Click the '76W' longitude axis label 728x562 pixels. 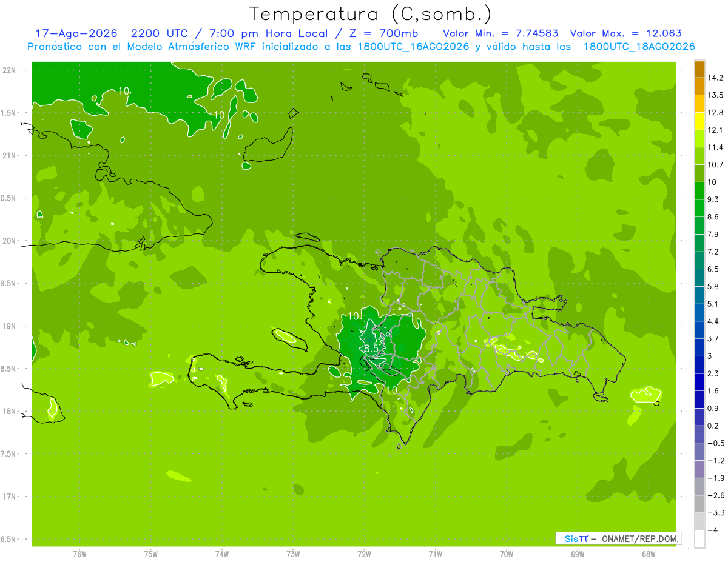point(79,554)
